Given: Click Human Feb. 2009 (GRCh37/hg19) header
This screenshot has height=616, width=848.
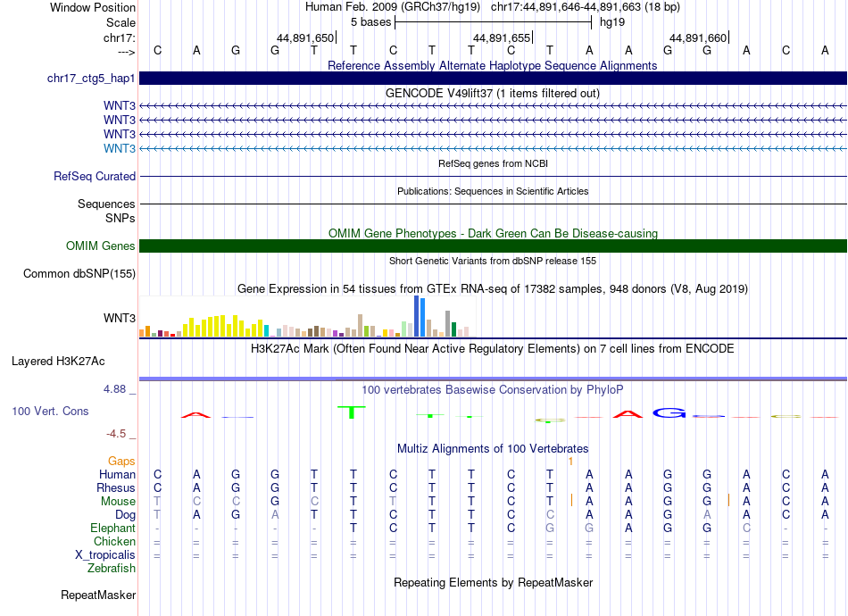Looking at the screenshot, I should coord(393,7).
